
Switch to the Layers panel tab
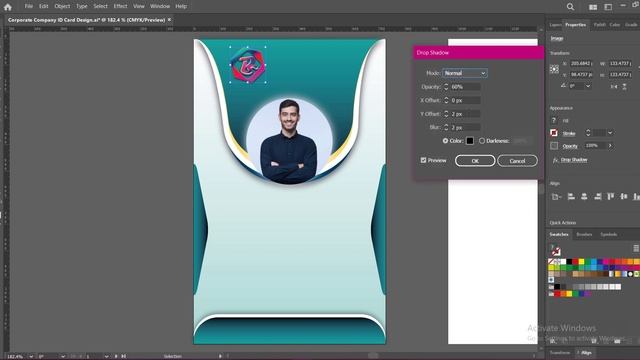[555, 25]
